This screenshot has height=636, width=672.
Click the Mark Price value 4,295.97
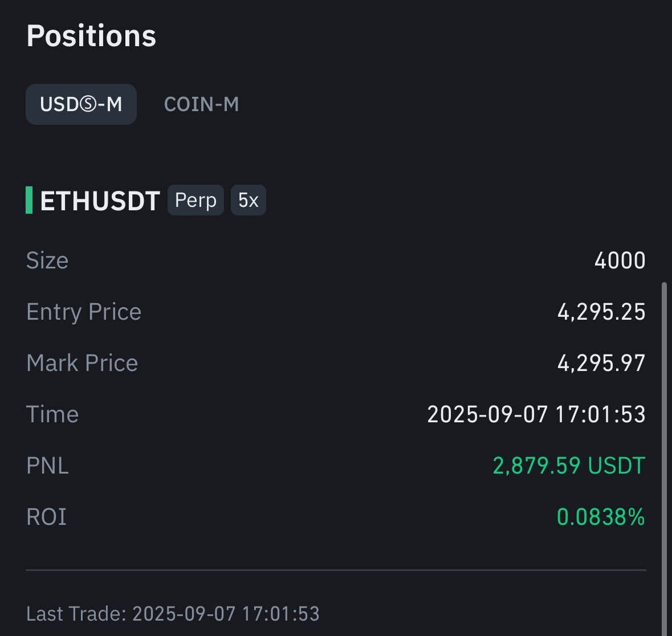[601, 363]
